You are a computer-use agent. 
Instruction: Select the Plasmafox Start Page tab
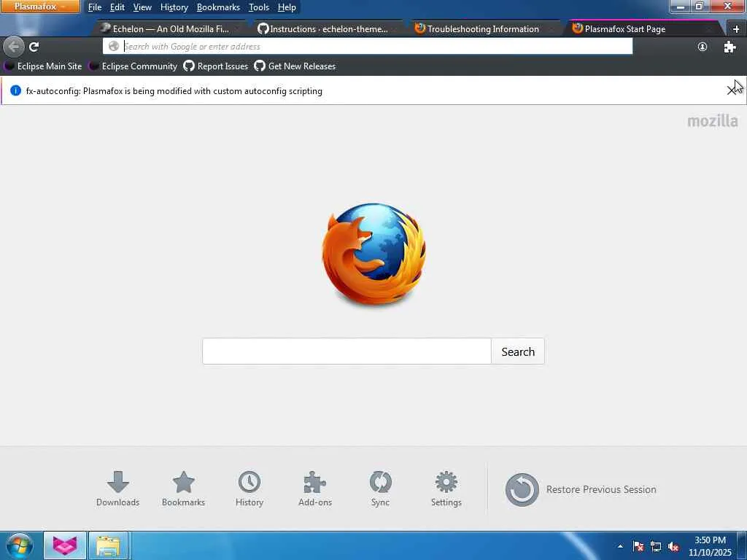643,28
